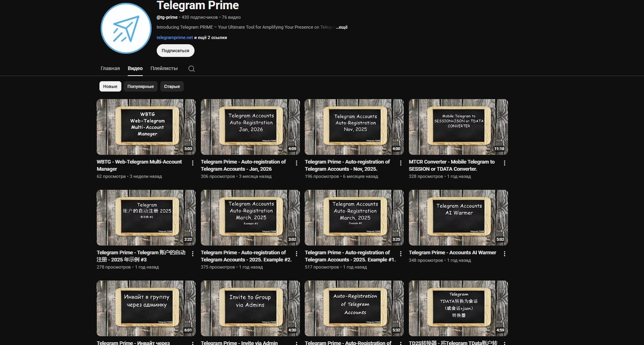Sort videos by Популярные
Screen dimensions: 644x345
point(140,87)
